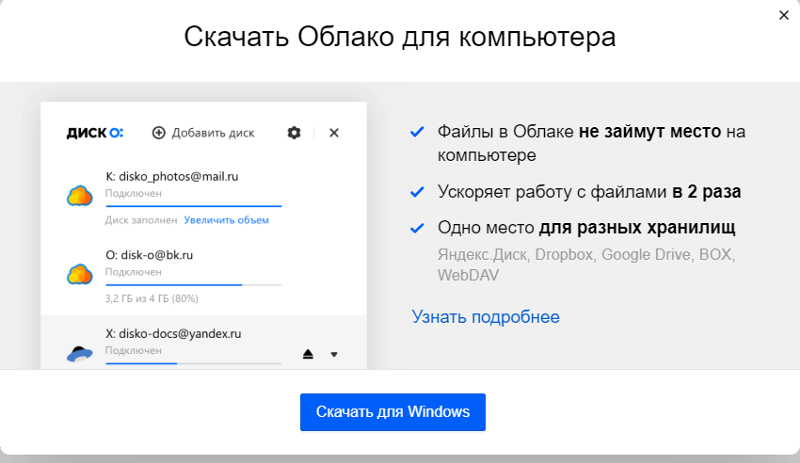Click Подключен status under disk-o@bk.ru
This screenshot has height=463, width=800.
point(133,272)
